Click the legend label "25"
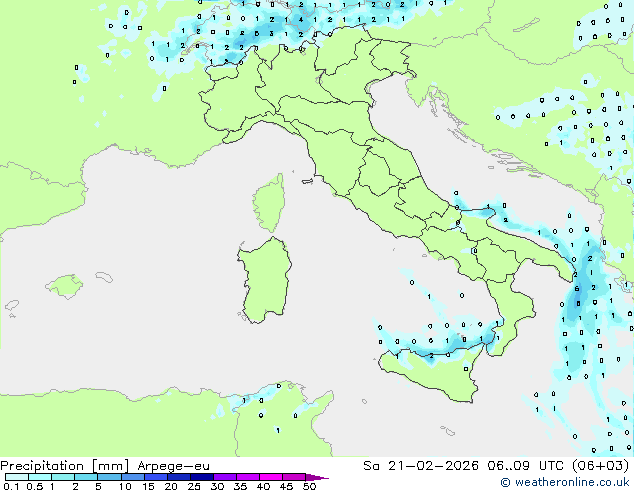Image resolution: width=634 pixels, height=490 pixels. (x=194, y=486)
